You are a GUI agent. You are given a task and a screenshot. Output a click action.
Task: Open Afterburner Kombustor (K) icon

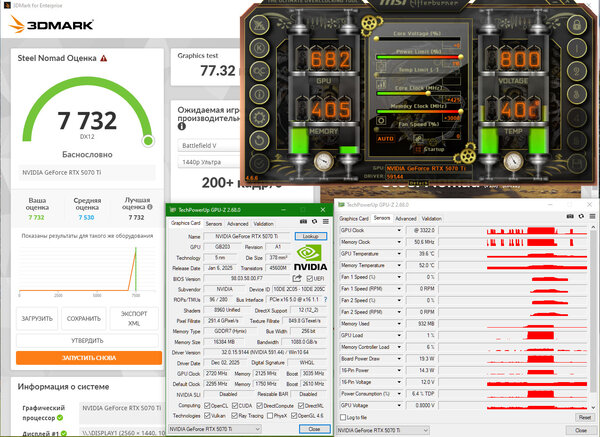tap(259, 48)
